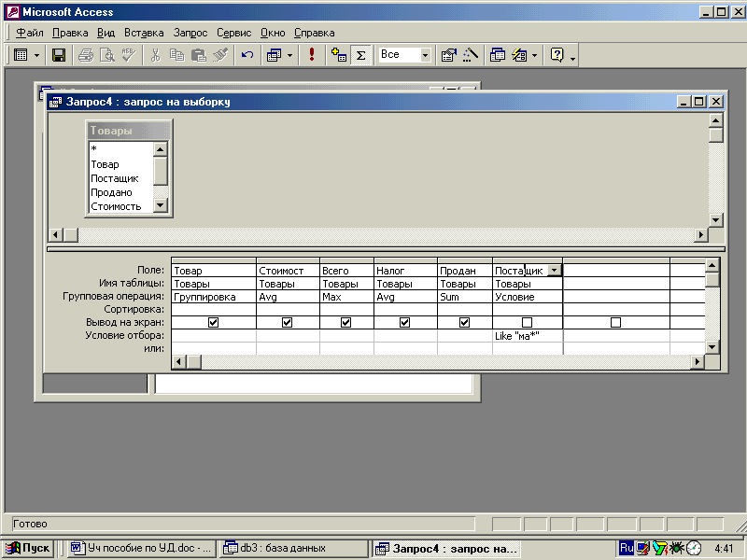The width and height of the screenshot is (747, 560).
Task: Click the Like "ма*" criteria cell
Action: click(528, 336)
